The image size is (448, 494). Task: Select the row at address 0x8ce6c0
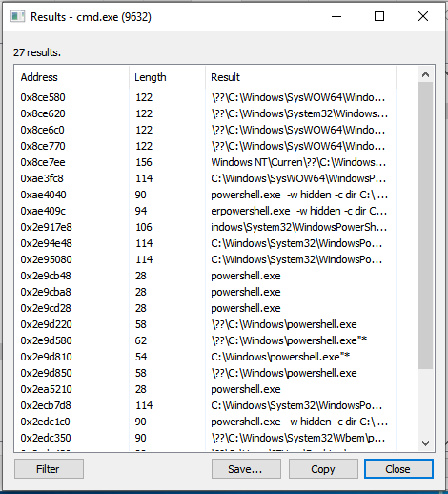[x=205, y=130]
